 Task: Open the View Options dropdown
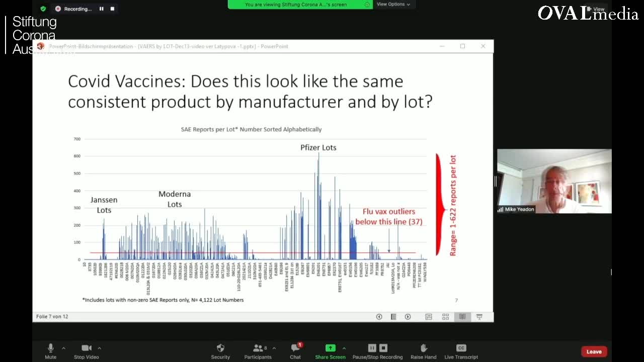tap(393, 4)
